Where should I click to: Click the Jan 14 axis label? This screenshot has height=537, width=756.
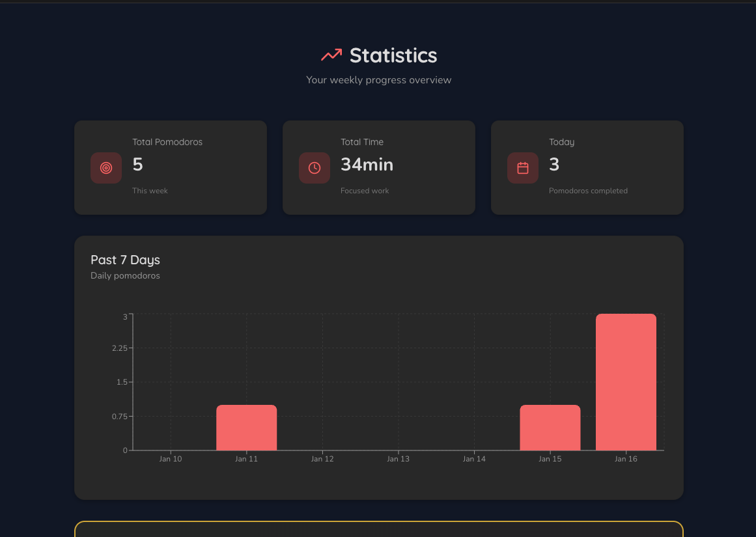tap(474, 459)
